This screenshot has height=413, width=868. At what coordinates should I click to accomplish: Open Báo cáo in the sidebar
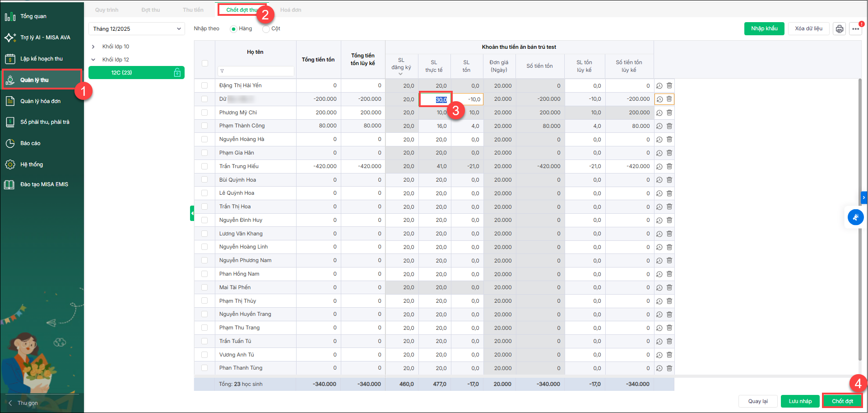coord(30,143)
